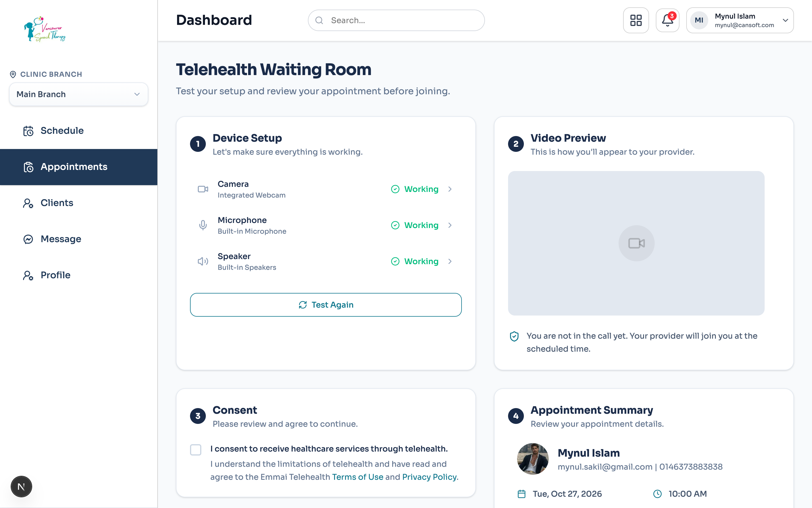Click the refresh icon in Test Again

point(303,305)
